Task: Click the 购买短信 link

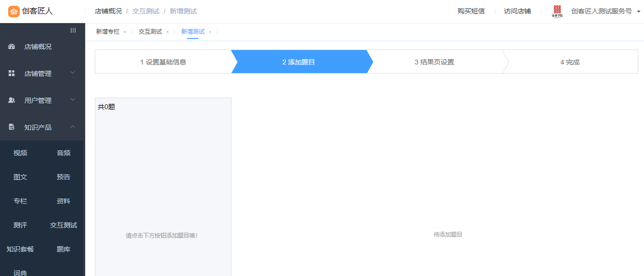Action: click(x=471, y=11)
